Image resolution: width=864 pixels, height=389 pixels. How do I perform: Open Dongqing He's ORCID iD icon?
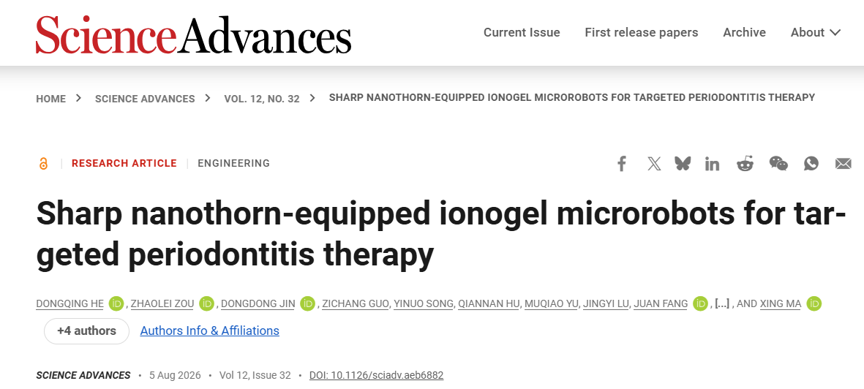[x=116, y=304]
